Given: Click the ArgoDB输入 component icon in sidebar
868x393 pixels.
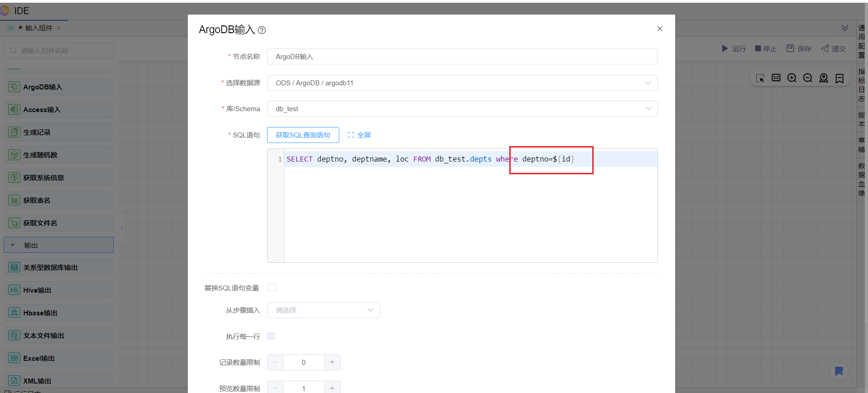Looking at the screenshot, I should coord(15,87).
